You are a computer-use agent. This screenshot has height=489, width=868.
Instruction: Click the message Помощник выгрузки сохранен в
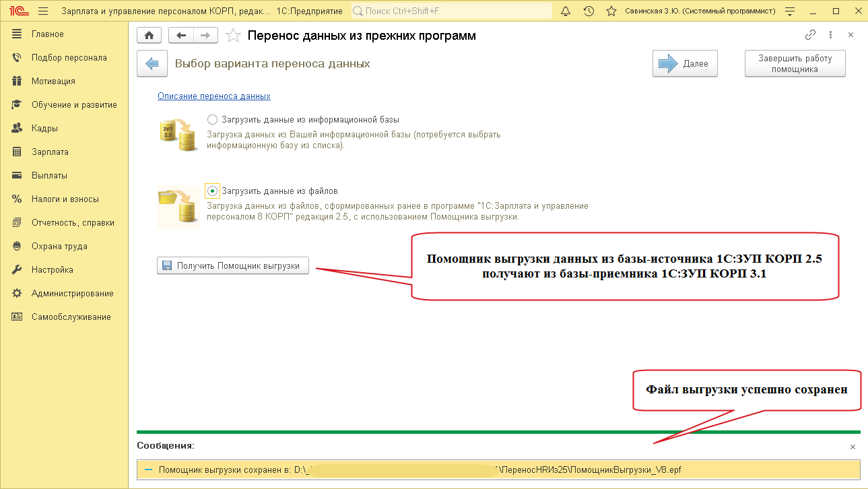498,469
